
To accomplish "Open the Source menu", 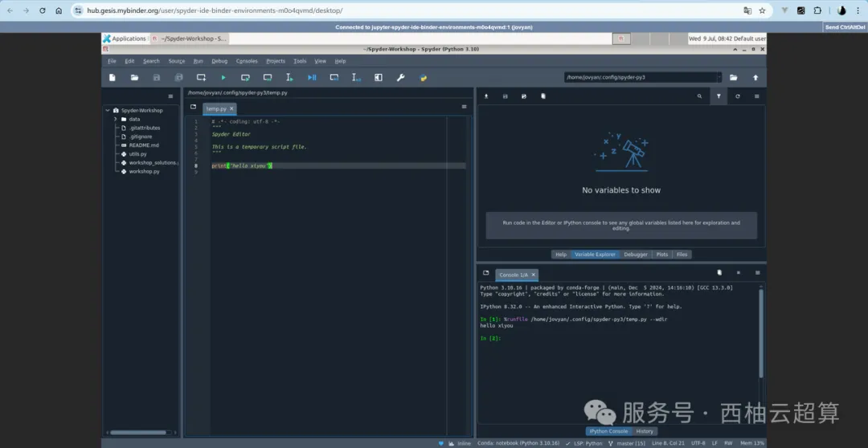I will tap(177, 61).
